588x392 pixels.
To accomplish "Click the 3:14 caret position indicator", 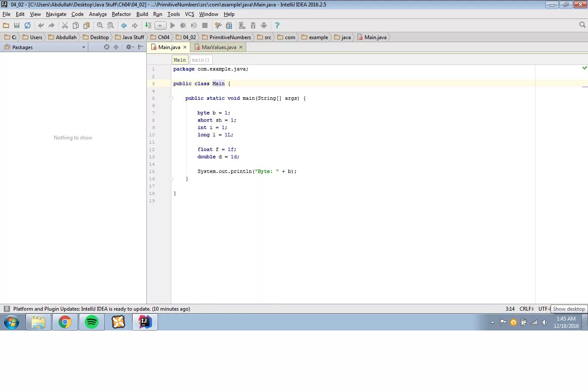I will click(x=510, y=309).
